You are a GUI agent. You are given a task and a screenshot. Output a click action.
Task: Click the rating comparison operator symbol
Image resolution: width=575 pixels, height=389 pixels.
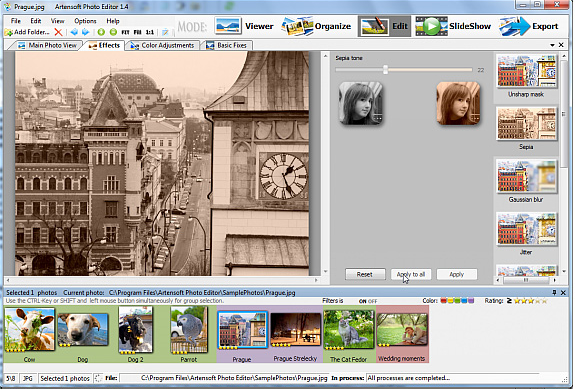coord(509,301)
